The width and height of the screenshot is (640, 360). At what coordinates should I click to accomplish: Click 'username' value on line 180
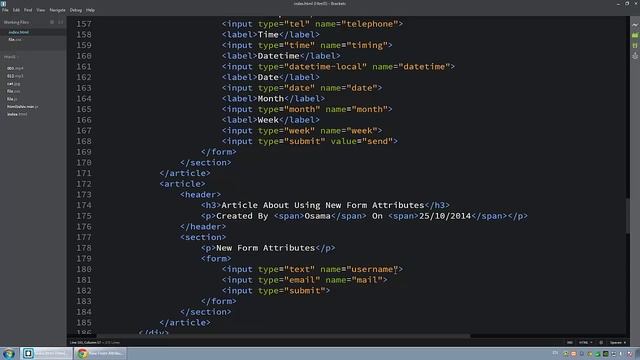pos(372,269)
